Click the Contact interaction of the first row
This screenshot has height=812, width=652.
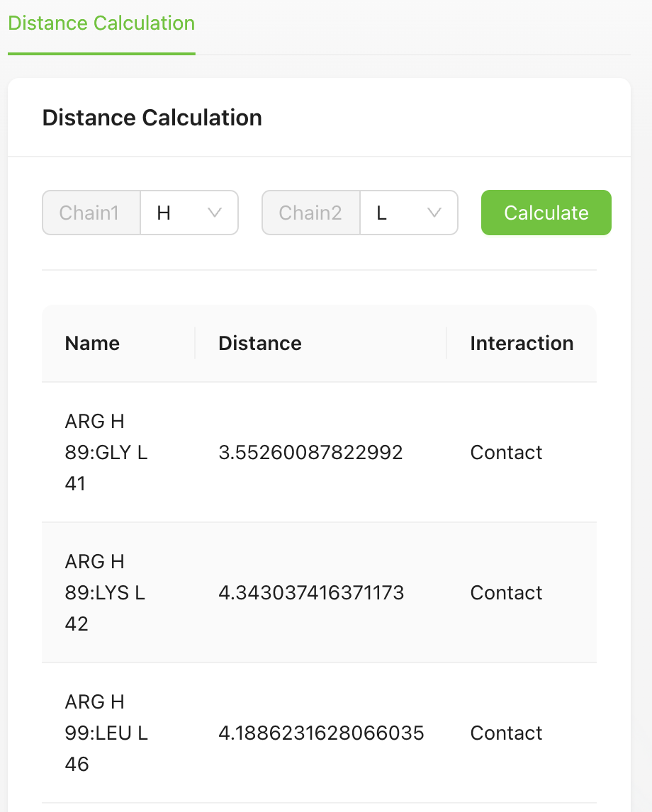click(x=505, y=452)
